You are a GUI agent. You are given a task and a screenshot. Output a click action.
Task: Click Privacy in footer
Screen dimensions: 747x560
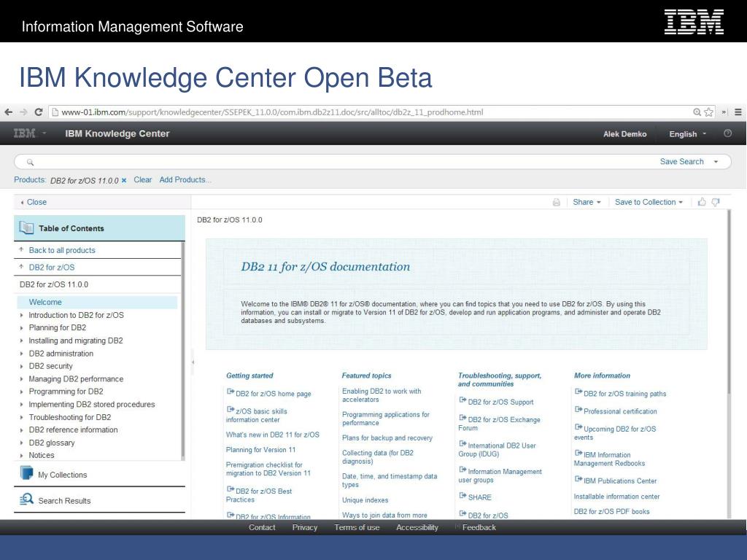click(x=304, y=528)
